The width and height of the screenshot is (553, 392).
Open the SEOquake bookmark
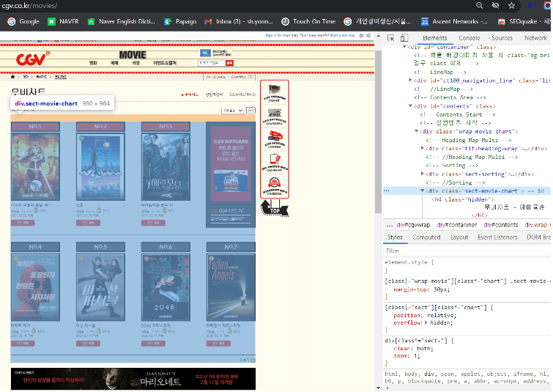(524, 21)
